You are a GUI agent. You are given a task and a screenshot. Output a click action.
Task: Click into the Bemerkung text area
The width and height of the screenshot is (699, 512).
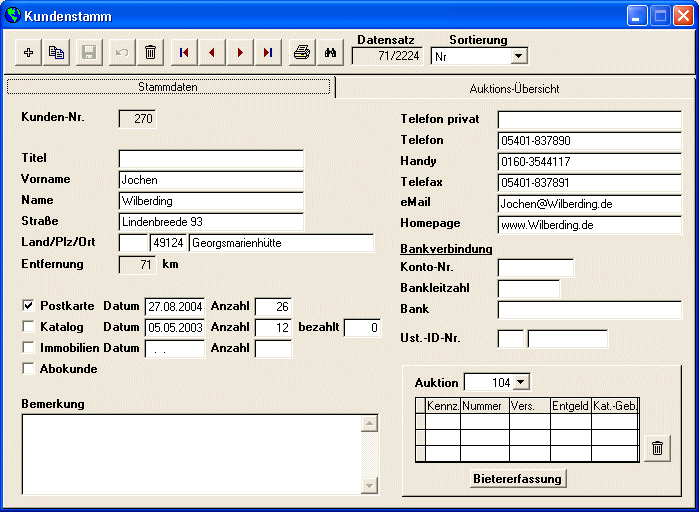tap(192, 454)
